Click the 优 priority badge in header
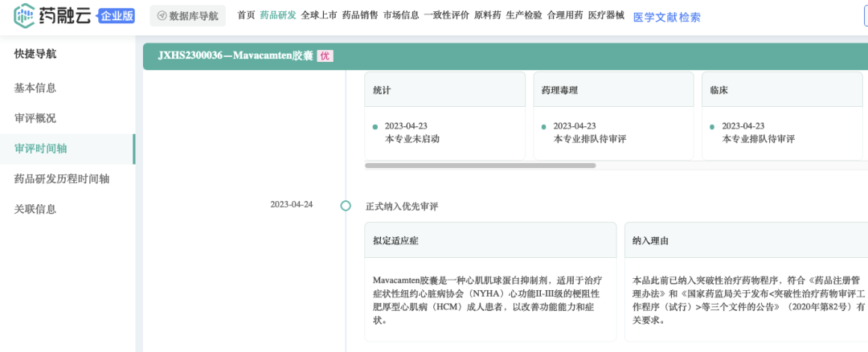Screen dimensions: 868x352 (x=325, y=56)
